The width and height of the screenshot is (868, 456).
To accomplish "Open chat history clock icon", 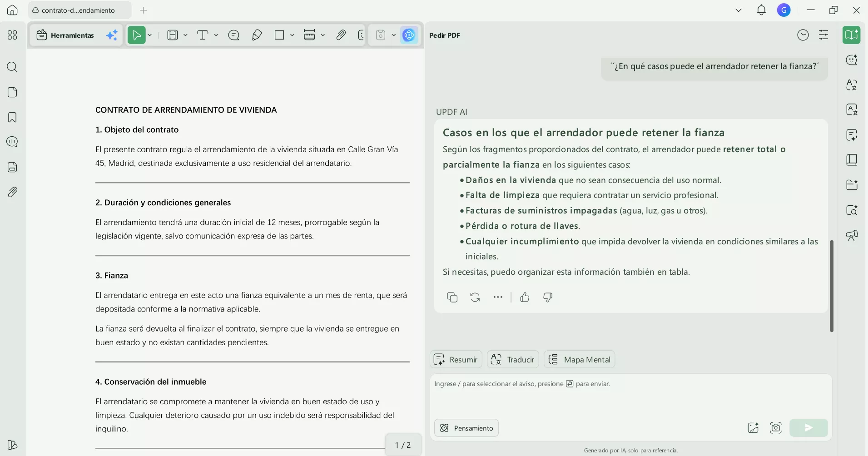I will coord(803,35).
